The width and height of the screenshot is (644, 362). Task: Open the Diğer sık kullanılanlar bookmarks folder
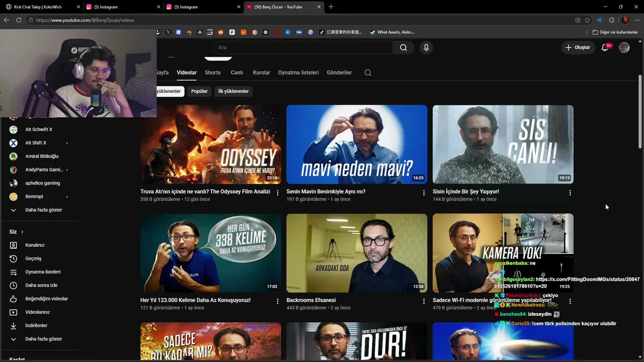tap(615, 32)
